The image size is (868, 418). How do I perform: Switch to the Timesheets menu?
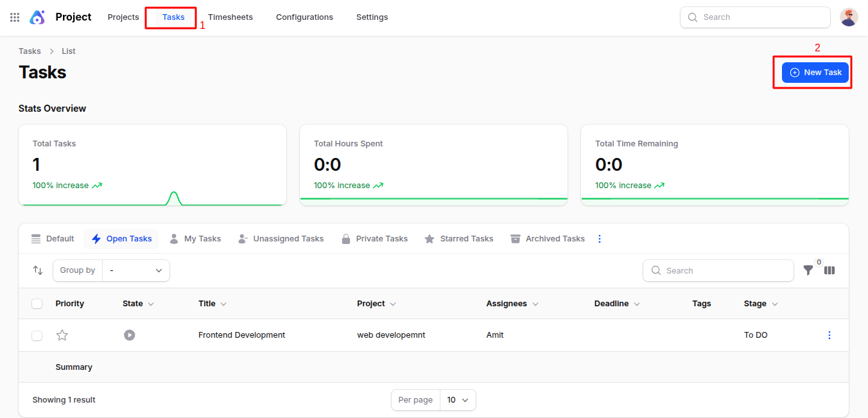(x=230, y=17)
